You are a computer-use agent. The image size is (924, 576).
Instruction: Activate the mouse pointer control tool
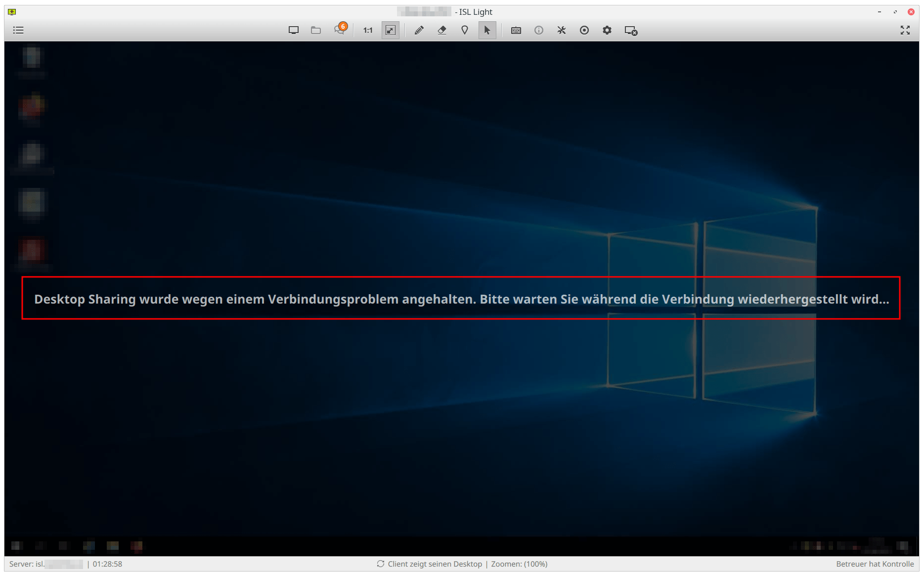pos(487,30)
